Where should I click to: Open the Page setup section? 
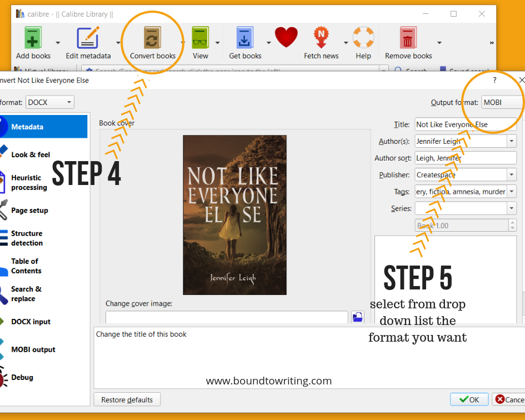43,211
